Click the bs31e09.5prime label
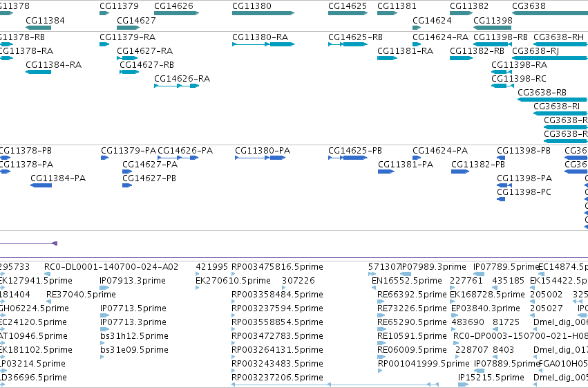This screenshot has width=588, height=388. pyautogui.click(x=134, y=350)
